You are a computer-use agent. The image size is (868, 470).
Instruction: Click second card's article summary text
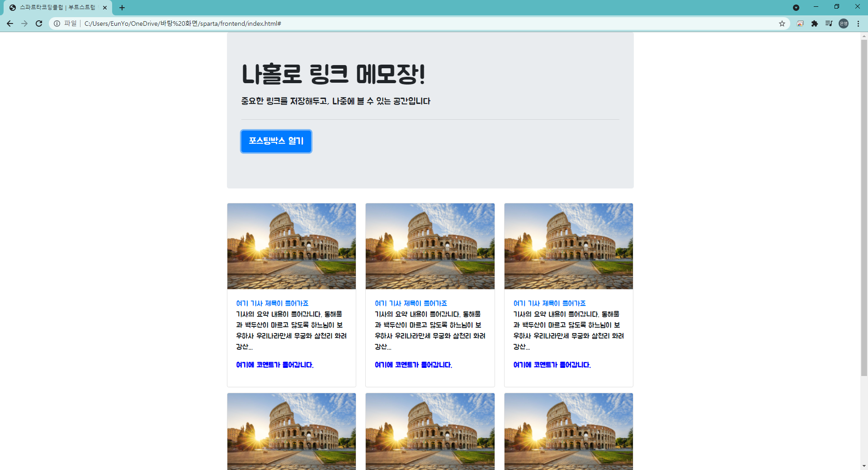click(x=430, y=330)
